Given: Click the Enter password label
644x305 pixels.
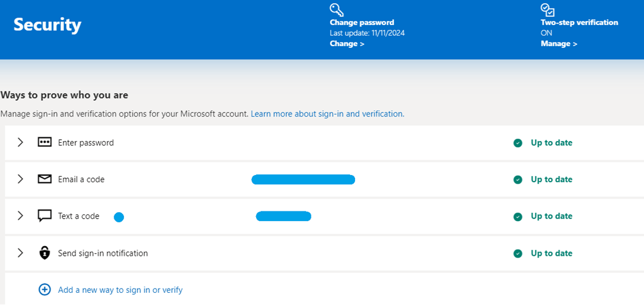Looking at the screenshot, I should [86, 143].
